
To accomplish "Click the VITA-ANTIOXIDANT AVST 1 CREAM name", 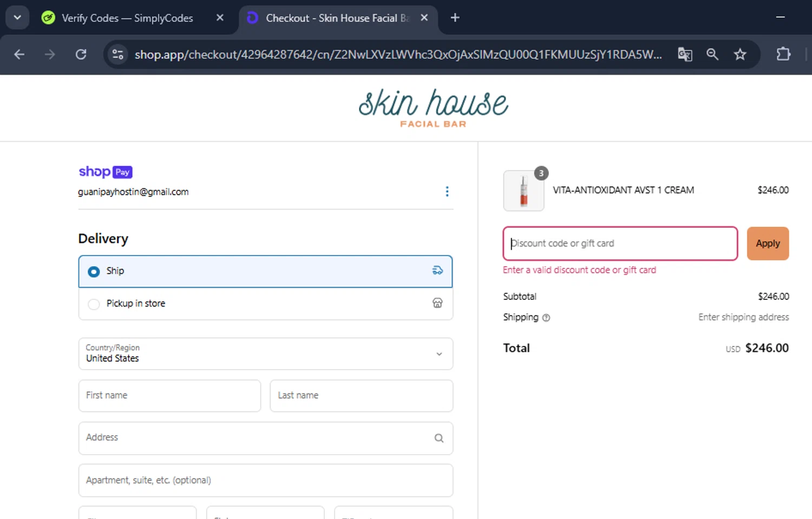I will (623, 190).
